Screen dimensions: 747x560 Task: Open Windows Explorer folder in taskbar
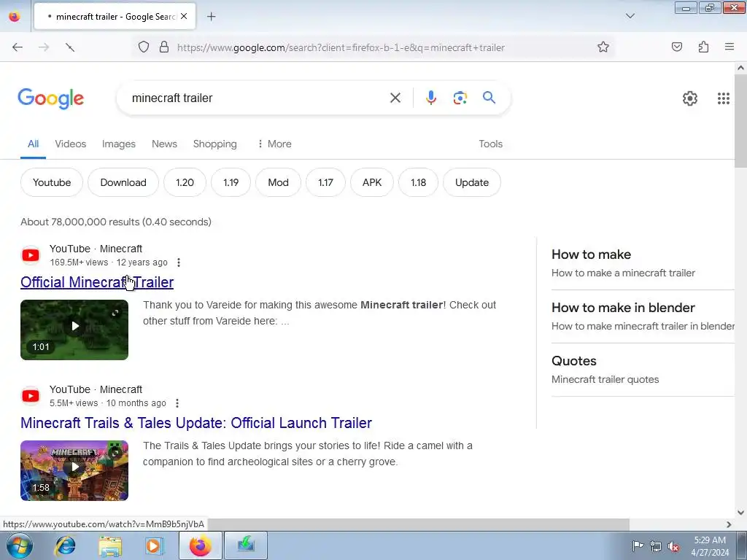tap(110, 545)
